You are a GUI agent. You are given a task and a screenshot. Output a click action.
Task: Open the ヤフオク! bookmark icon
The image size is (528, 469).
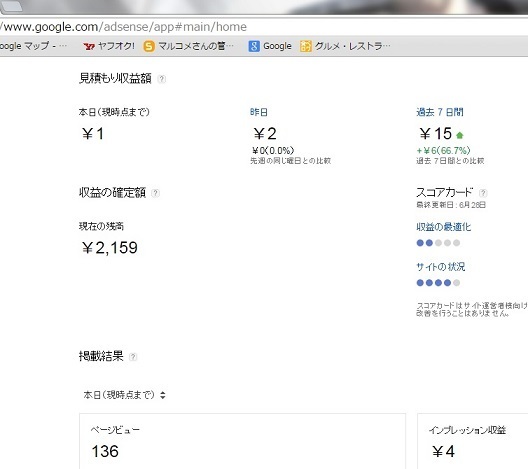pyautogui.click(x=89, y=46)
